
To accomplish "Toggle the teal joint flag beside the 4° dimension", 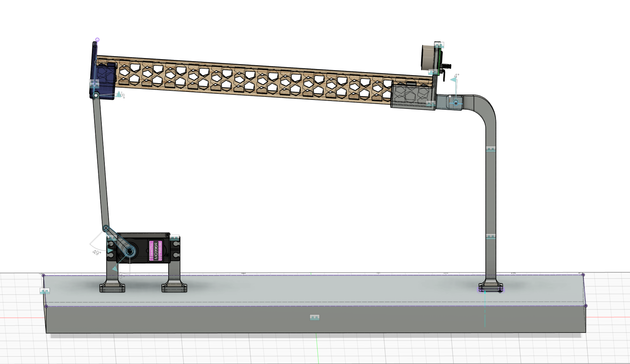I will (453, 80).
